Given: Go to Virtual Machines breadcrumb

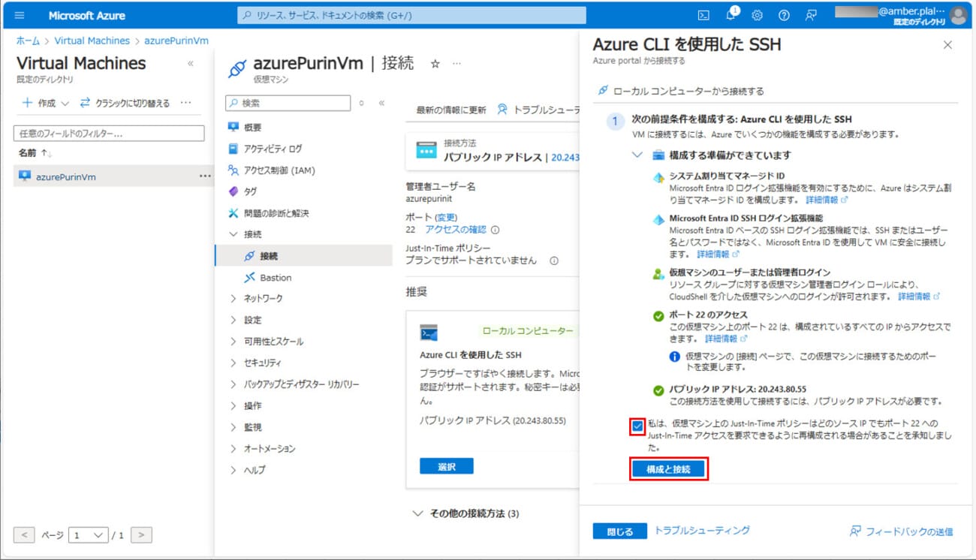Looking at the screenshot, I should click(x=92, y=41).
